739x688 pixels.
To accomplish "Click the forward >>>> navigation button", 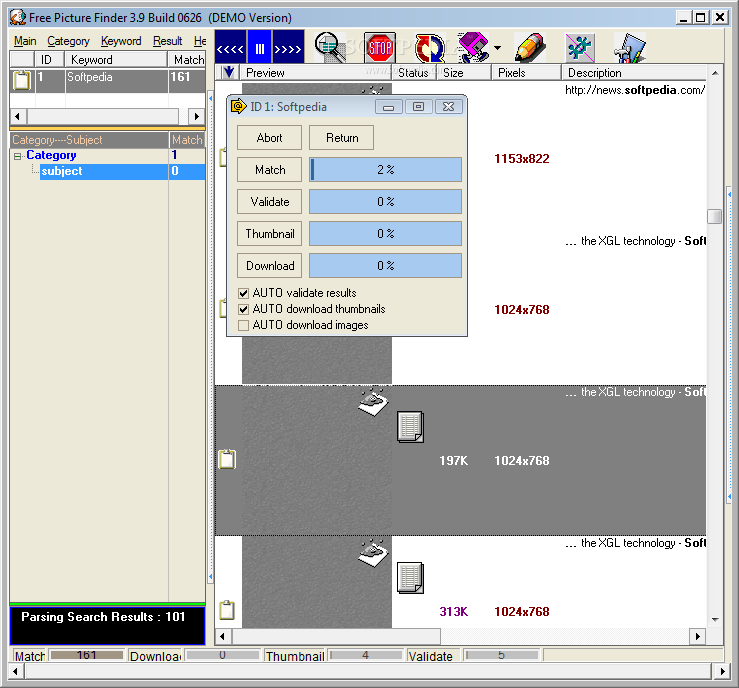I will [288, 47].
